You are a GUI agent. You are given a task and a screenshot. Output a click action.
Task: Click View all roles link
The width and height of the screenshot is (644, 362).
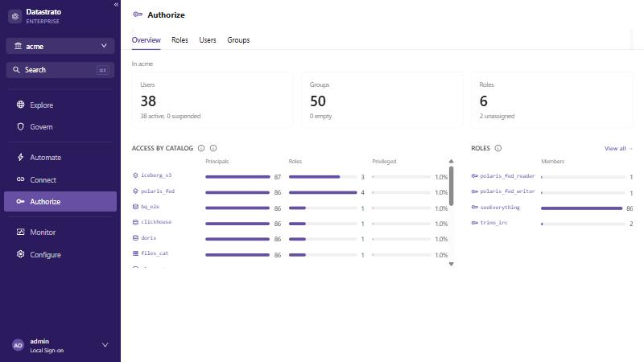(618, 148)
